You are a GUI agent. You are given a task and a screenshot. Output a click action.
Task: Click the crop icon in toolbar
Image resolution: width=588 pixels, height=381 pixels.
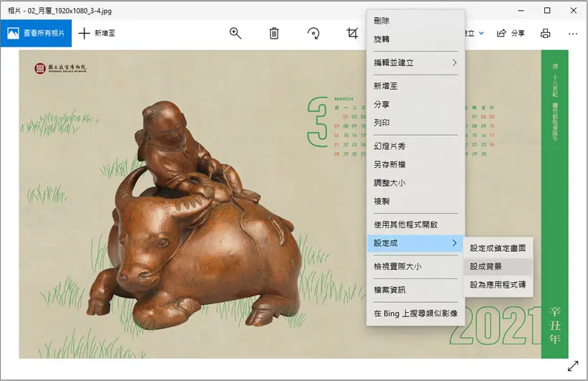[352, 33]
